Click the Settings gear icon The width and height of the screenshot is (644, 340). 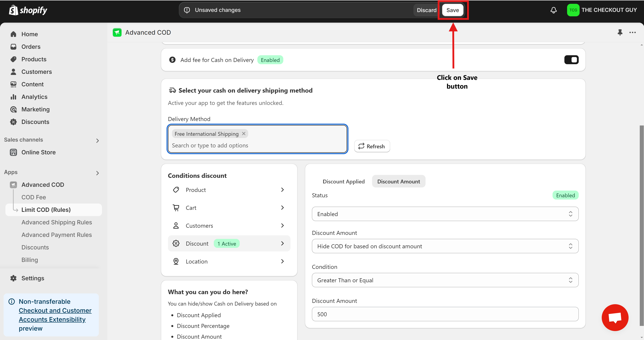[13, 278]
